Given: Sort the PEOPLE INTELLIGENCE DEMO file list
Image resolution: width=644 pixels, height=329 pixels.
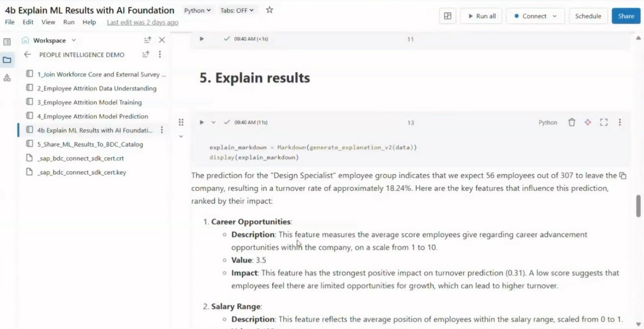Looking at the screenshot, I should click(146, 54).
